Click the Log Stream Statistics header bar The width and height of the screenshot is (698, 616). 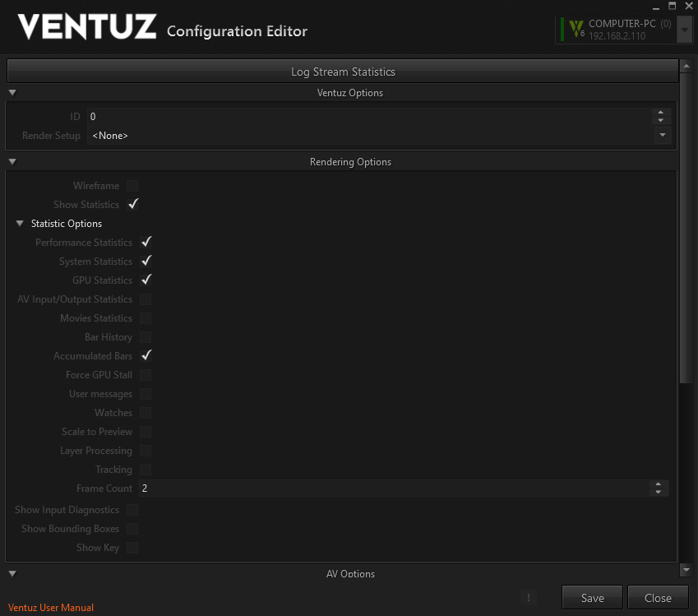coord(343,72)
